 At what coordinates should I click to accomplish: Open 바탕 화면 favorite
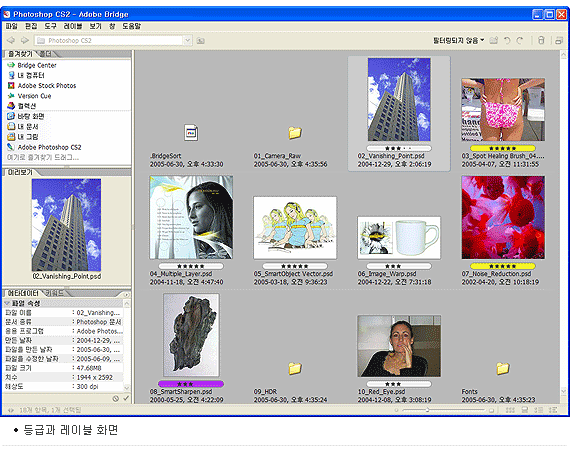coord(26,116)
